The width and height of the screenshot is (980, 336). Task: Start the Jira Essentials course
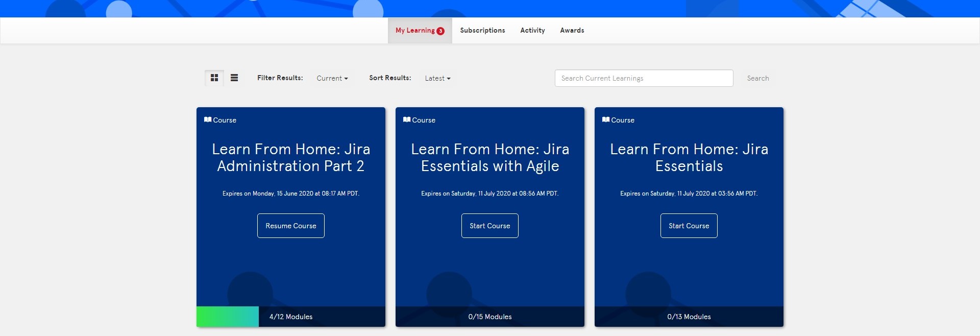click(689, 226)
